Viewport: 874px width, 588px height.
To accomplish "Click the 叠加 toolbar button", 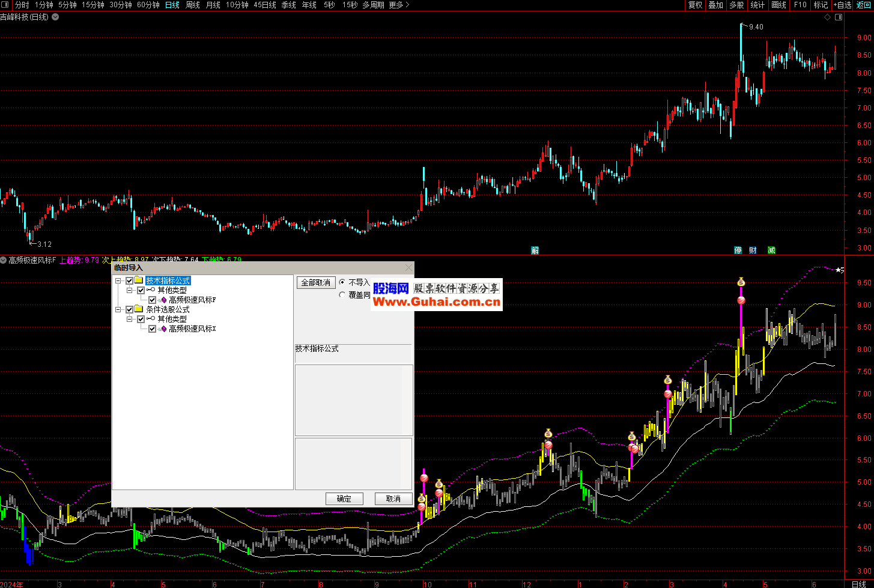I will pyautogui.click(x=716, y=5).
